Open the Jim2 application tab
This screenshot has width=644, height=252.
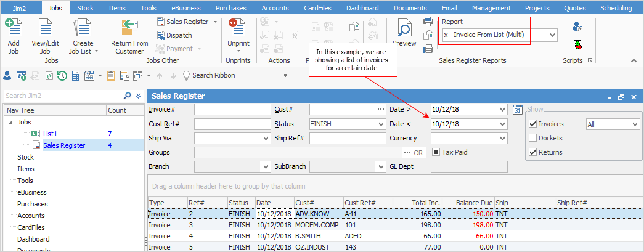point(20,8)
